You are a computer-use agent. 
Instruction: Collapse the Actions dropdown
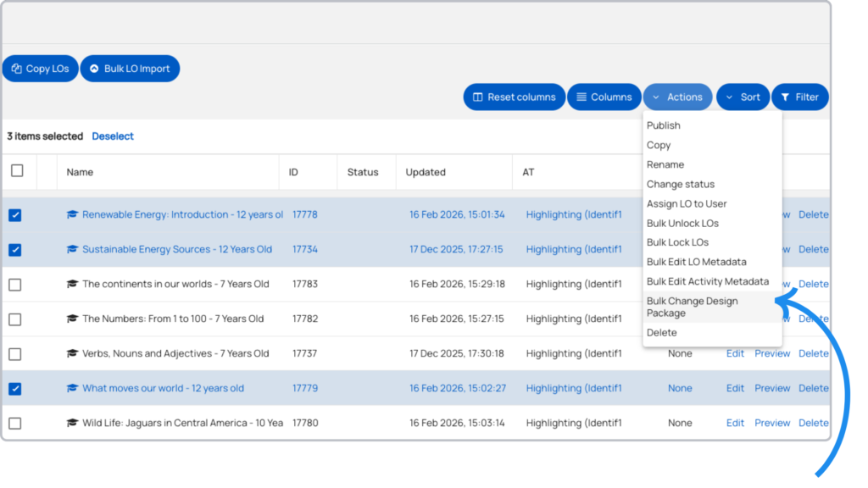pyautogui.click(x=677, y=97)
